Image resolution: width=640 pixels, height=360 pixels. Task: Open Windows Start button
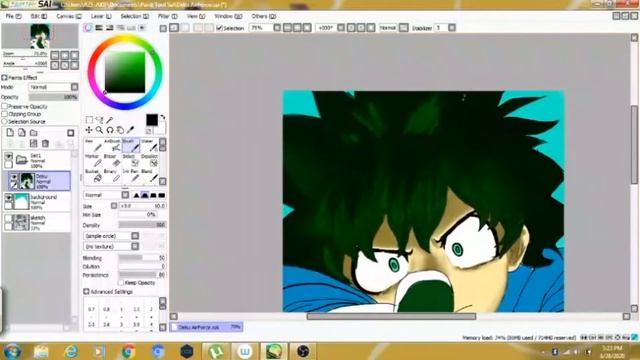(11, 351)
